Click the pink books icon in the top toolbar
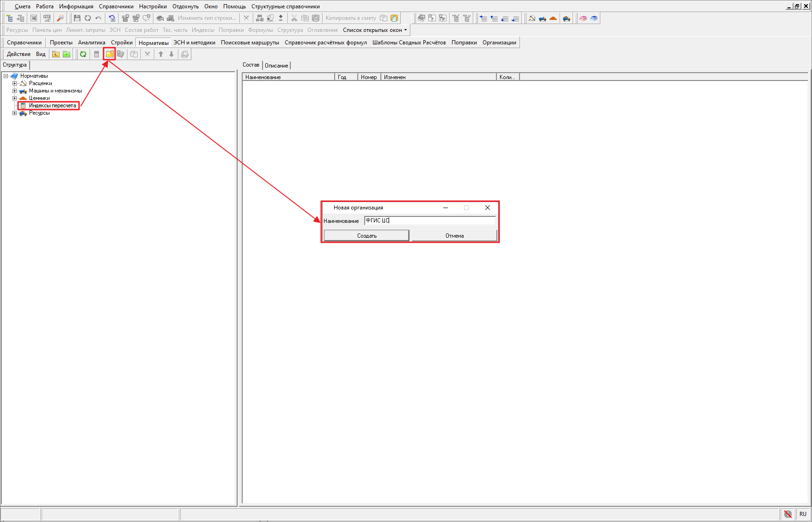The width and height of the screenshot is (812, 522). [x=583, y=18]
